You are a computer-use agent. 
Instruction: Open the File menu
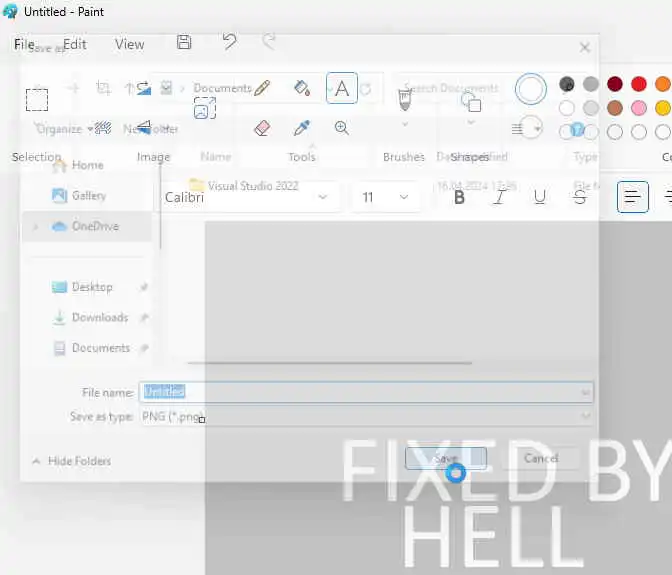24,44
